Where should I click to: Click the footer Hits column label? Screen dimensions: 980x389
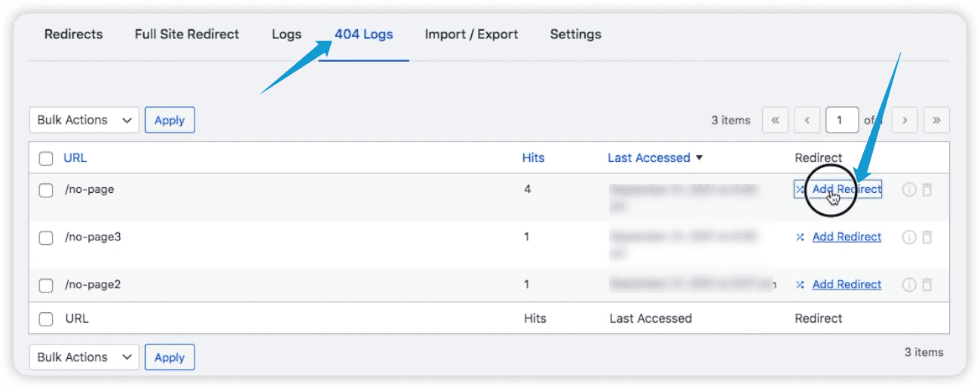(x=535, y=318)
